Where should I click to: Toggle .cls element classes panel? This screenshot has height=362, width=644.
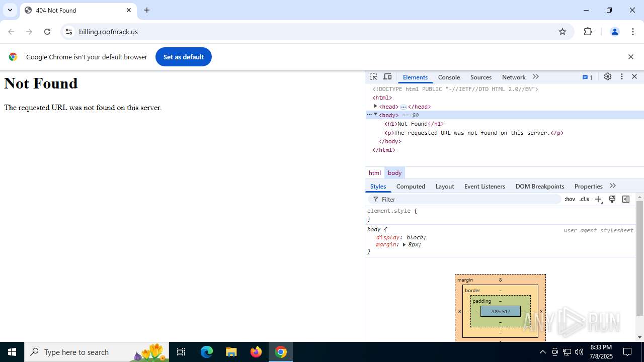(584, 199)
